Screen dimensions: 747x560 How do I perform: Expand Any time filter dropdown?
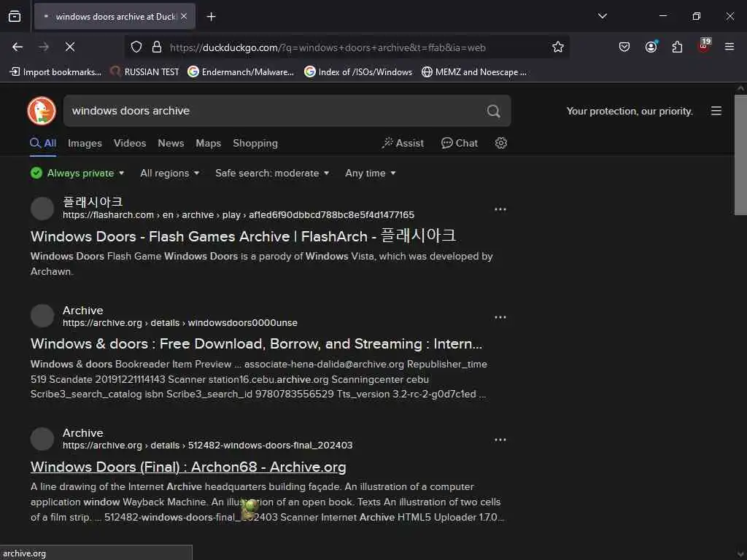coord(370,173)
